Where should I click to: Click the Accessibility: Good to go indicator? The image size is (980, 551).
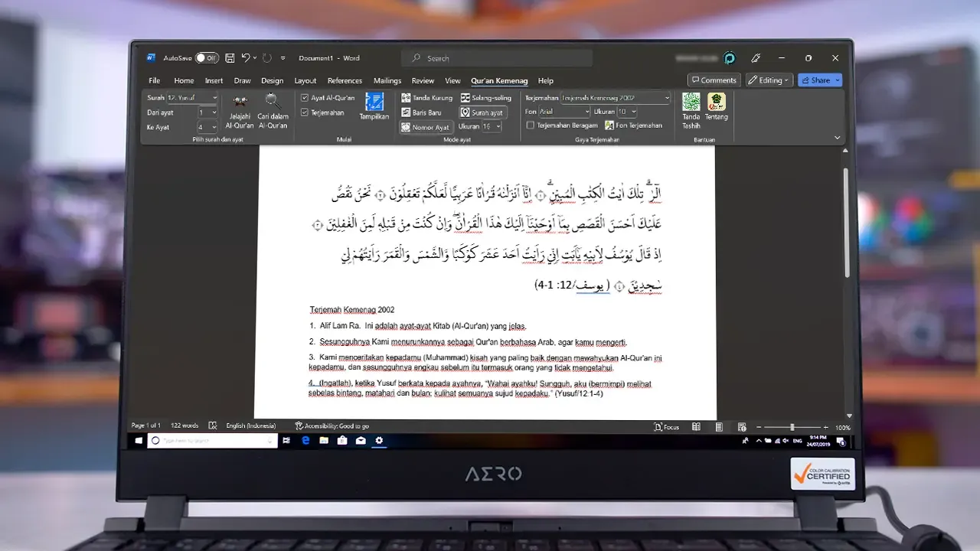tap(332, 426)
